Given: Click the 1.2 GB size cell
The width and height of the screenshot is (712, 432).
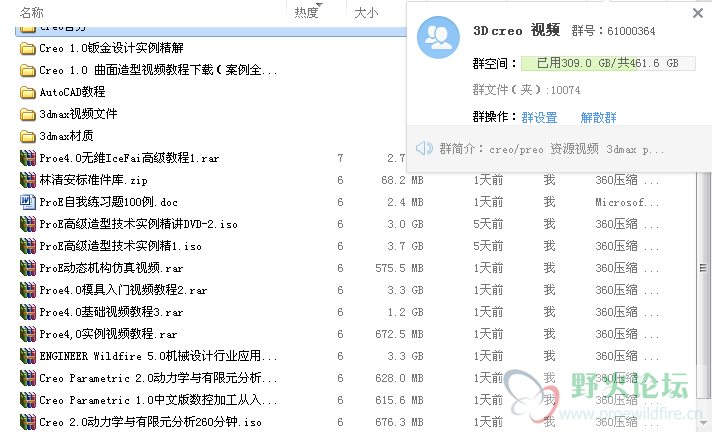Looking at the screenshot, I should pyautogui.click(x=405, y=312).
